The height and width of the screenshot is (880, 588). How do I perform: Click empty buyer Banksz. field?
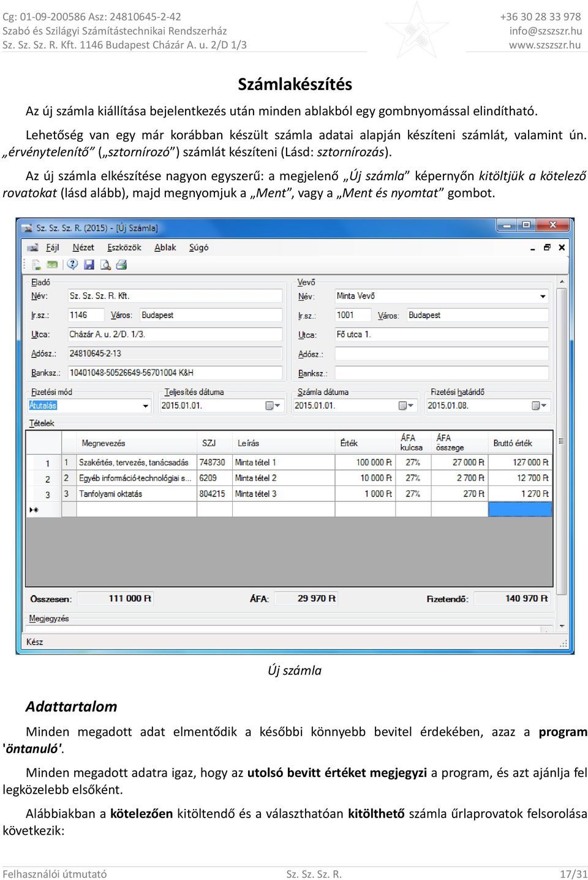pyautogui.click(x=442, y=373)
